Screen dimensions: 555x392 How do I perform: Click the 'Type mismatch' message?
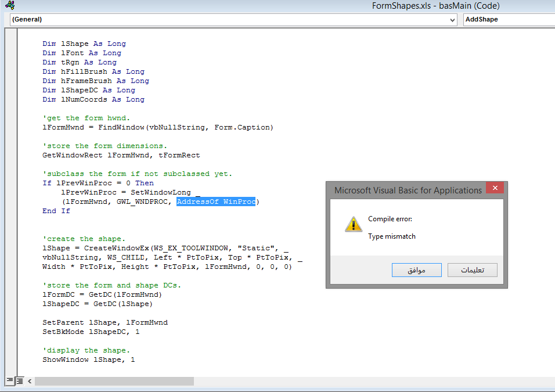tap(392, 236)
